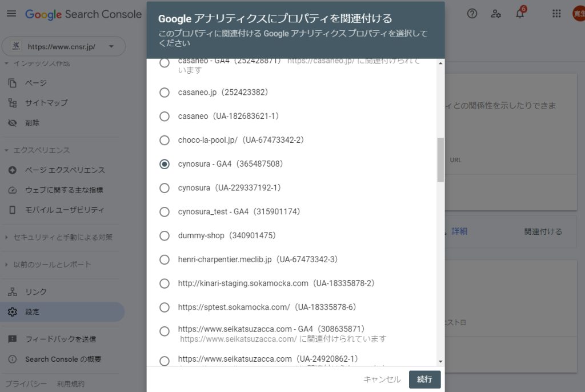This screenshot has width=585, height=392.
Task: Open the notifications bell
Action: [520, 14]
